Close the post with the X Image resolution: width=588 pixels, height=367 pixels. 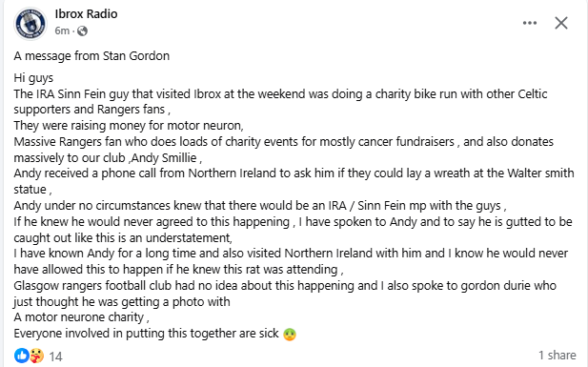(561, 23)
